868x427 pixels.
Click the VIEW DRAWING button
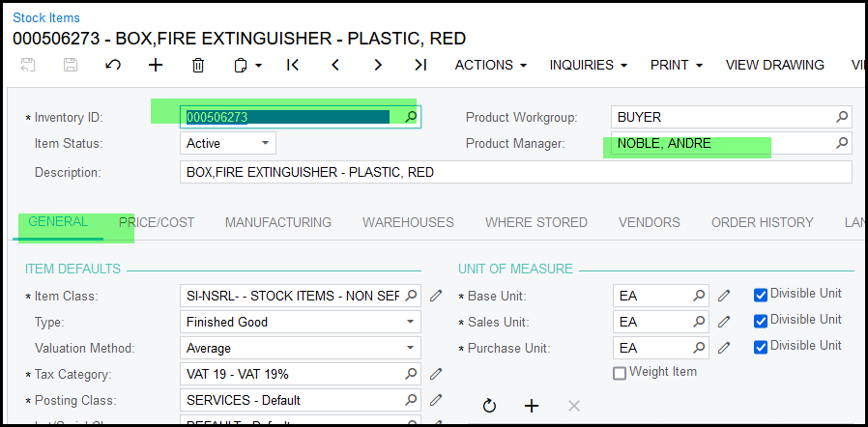774,65
